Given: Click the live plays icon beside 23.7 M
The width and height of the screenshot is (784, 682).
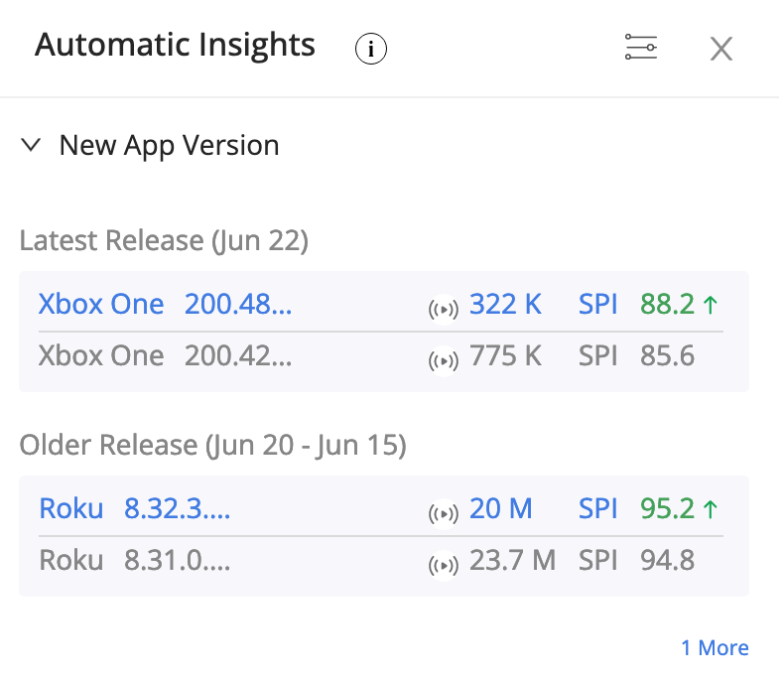Looking at the screenshot, I should click(443, 565).
